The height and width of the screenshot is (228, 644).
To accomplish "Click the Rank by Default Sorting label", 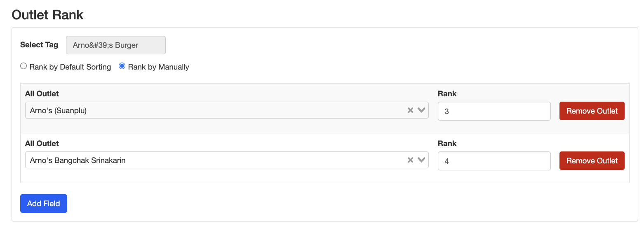I will pos(70,67).
